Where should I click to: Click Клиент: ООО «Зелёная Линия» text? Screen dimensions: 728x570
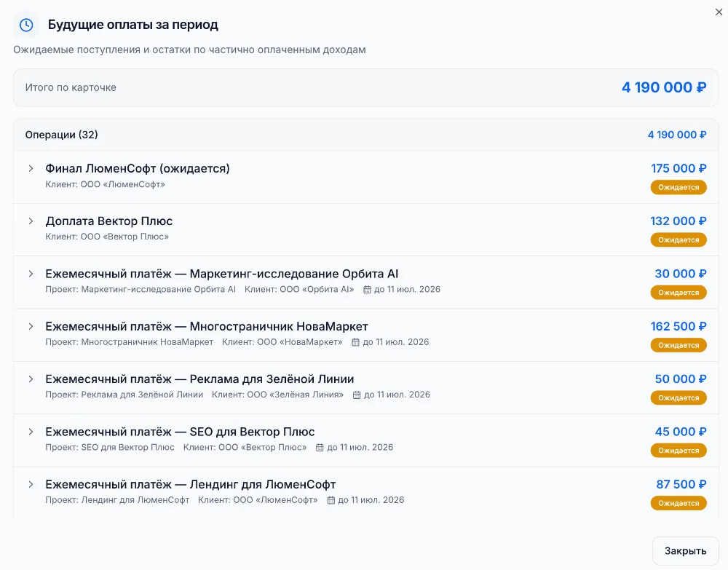277,395
